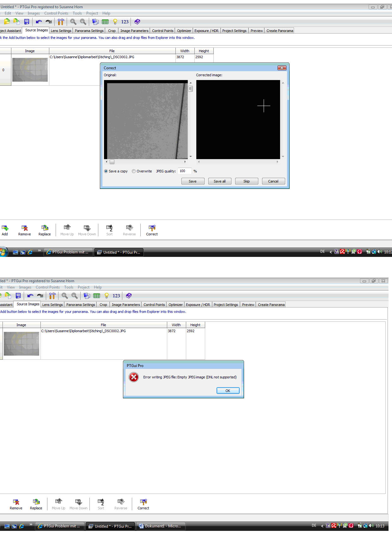The image size is (392, 553).
Task: Click the red X close icon of Correct dialog
Action: tap(281, 68)
